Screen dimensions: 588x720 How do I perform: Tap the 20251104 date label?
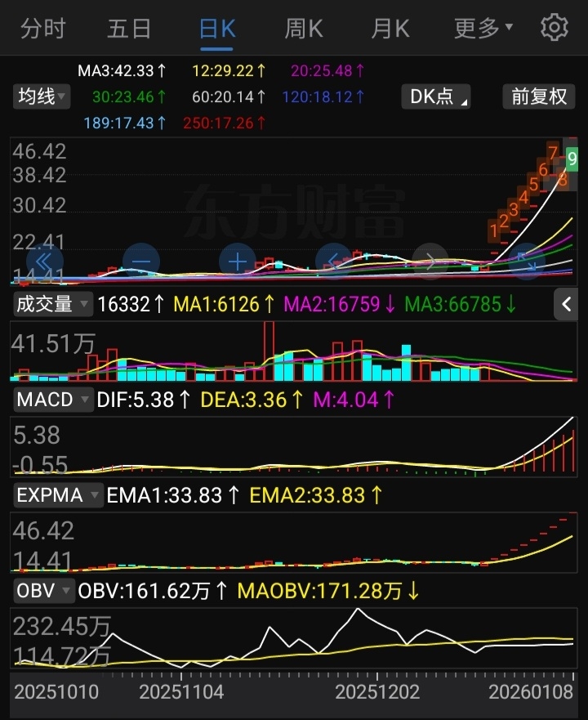181,692
